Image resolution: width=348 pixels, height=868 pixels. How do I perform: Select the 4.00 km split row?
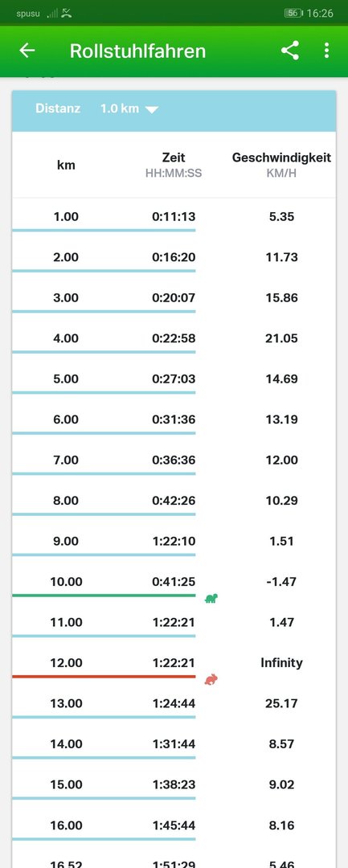click(174, 338)
